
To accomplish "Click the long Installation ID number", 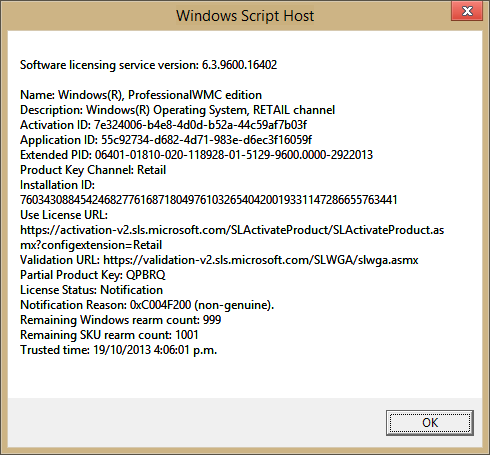I will point(209,200).
